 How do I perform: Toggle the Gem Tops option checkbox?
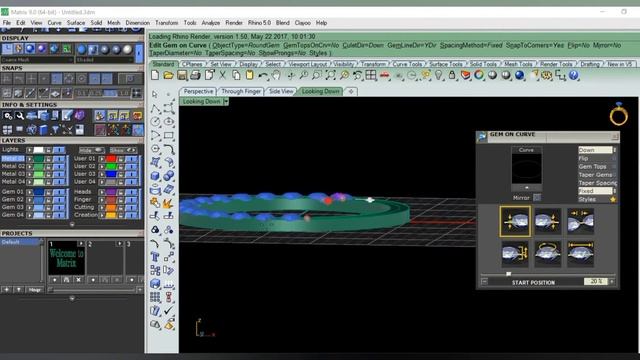(615, 167)
